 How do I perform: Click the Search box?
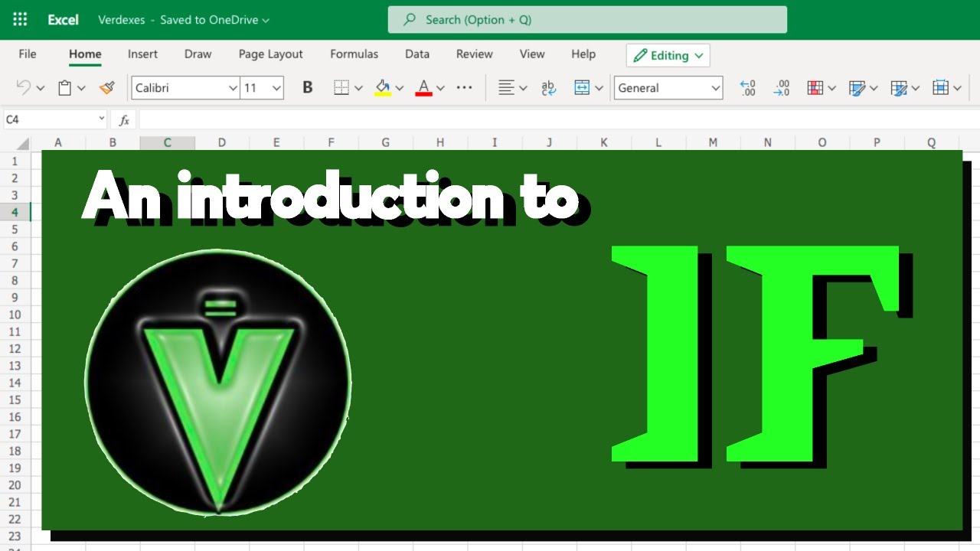pos(587,20)
